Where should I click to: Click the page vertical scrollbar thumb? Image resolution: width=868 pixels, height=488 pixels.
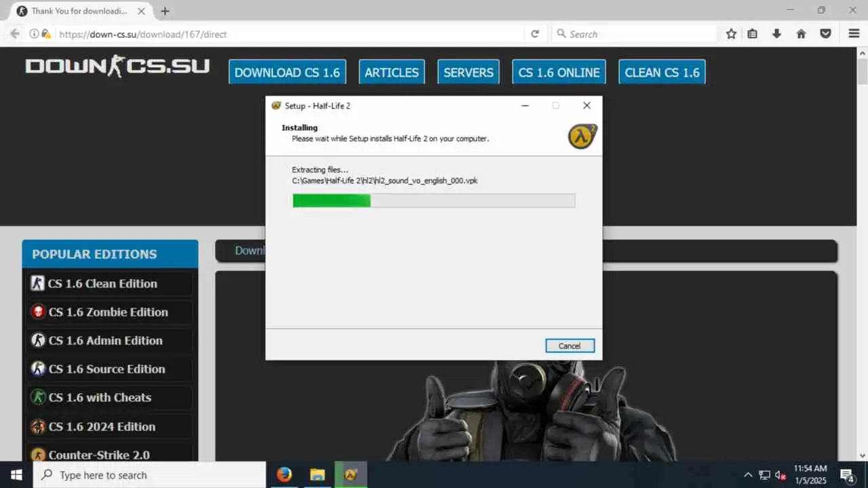[863, 71]
